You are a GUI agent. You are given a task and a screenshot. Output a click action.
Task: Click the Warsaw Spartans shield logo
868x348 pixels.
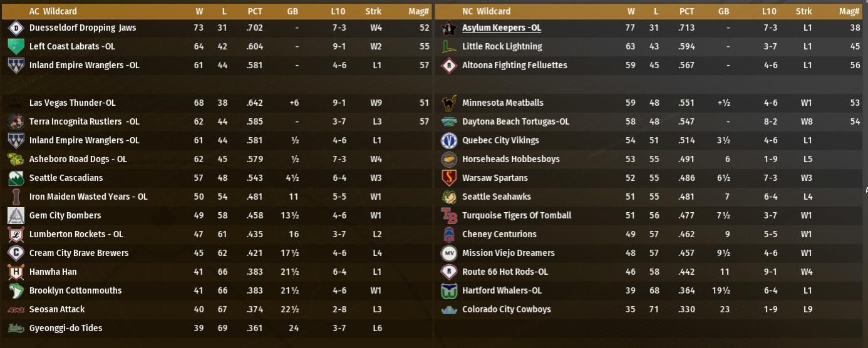pyautogui.click(x=448, y=178)
